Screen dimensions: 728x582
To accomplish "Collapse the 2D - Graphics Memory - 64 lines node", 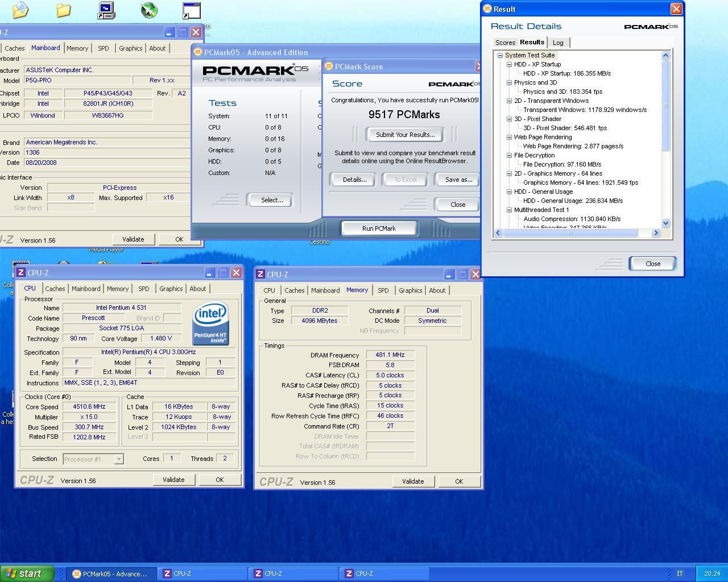I will [509, 173].
